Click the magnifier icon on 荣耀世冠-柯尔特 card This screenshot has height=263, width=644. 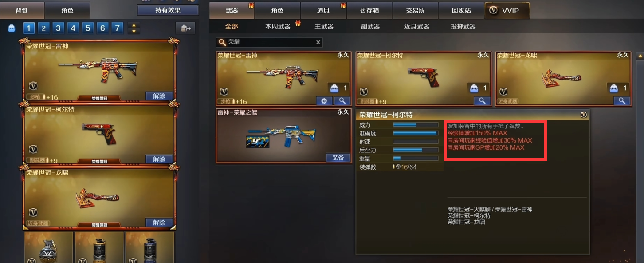coord(481,101)
